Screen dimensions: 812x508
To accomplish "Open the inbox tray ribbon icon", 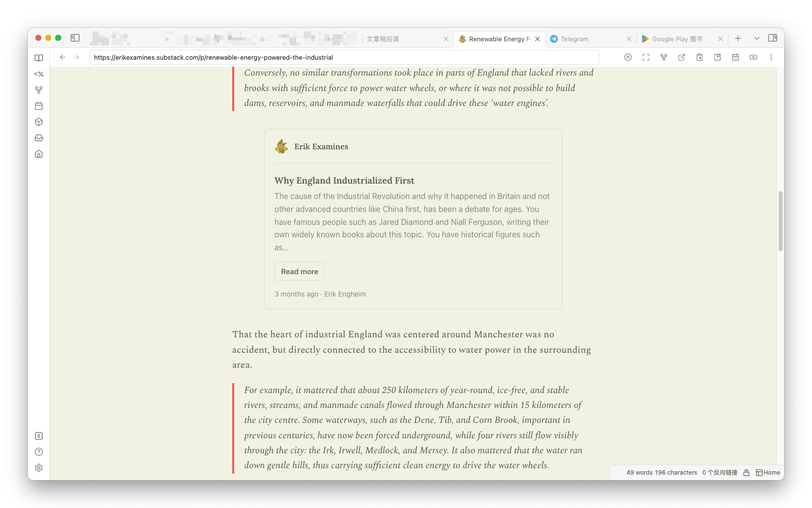I will click(x=39, y=138).
